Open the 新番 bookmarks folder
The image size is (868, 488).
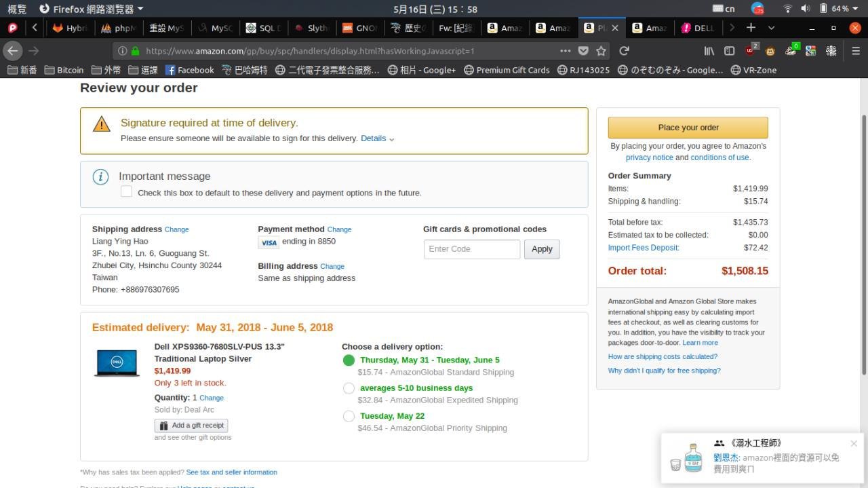tap(22, 70)
